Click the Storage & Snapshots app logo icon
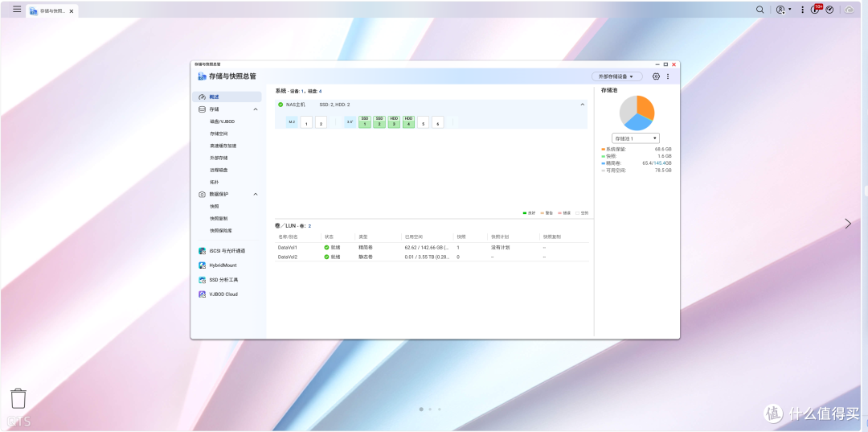This screenshot has height=432, width=868. [202, 76]
